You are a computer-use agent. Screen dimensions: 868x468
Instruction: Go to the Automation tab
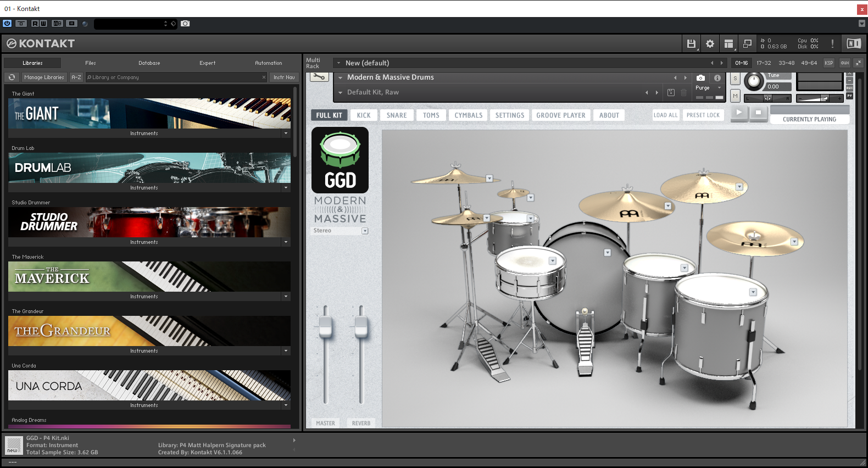(269, 63)
